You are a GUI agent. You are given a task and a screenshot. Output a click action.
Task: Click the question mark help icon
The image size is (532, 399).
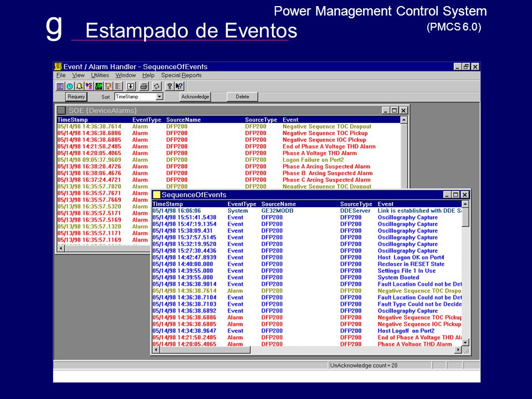(170, 86)
